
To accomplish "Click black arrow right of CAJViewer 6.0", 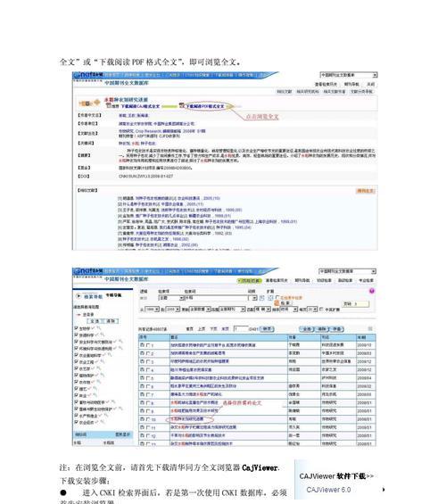I will pyautogui.click(x=384, y=490).
